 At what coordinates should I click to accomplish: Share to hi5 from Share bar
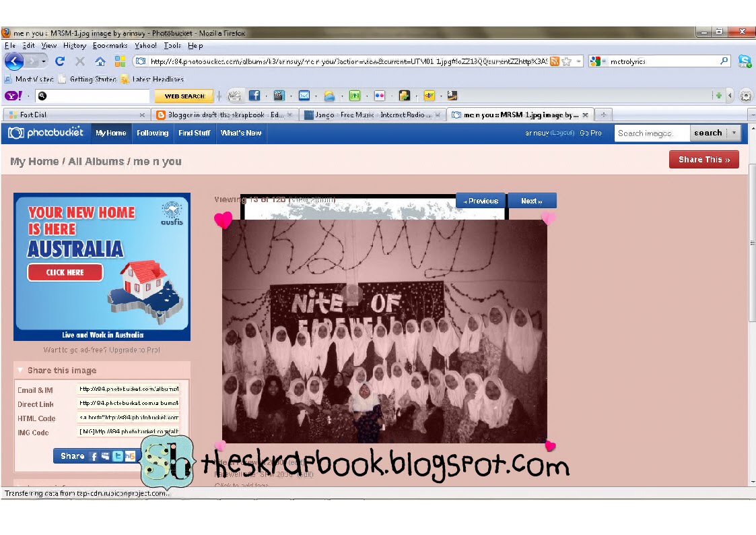pos(130,456)
